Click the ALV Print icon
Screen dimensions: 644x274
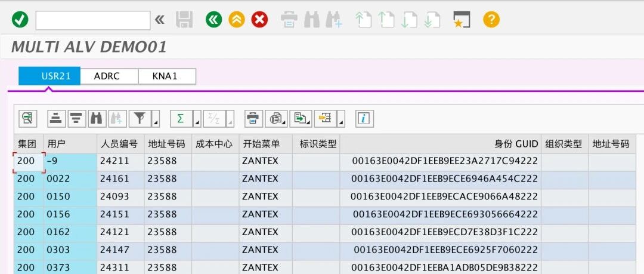click(253, 118)
